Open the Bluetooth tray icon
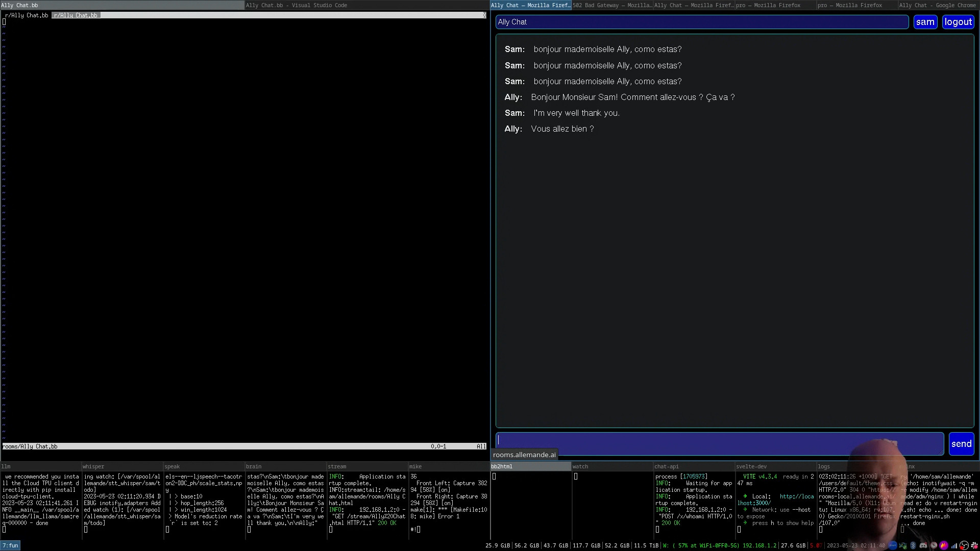This screenshot has height=551, width=980. (913, 545)
